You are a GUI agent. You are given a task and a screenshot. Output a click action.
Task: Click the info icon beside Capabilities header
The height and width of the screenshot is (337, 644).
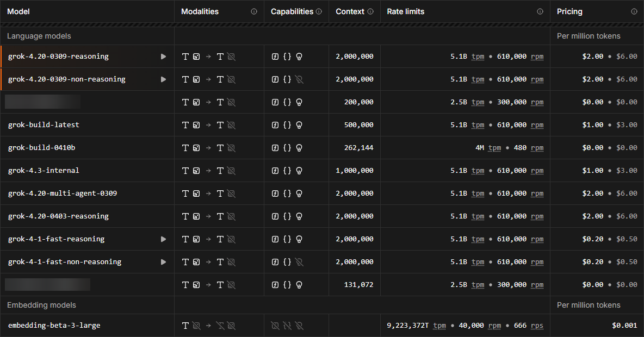point(319,11)
